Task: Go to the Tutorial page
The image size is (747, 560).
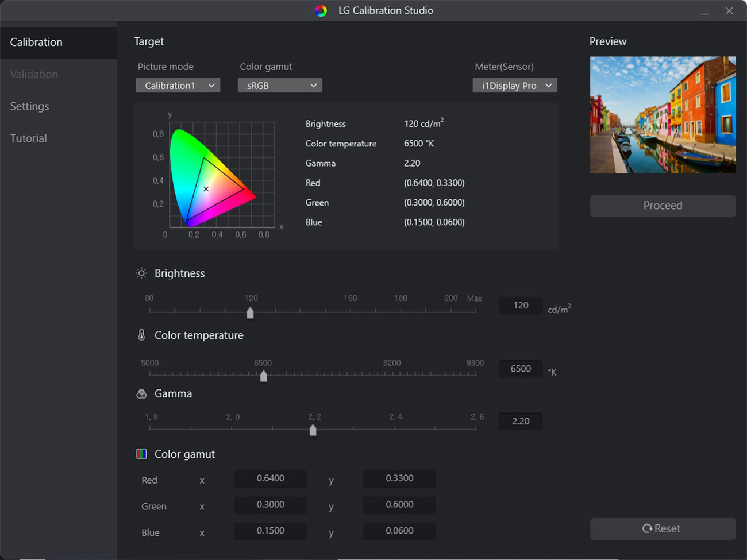Action: (x=29, y=138)
